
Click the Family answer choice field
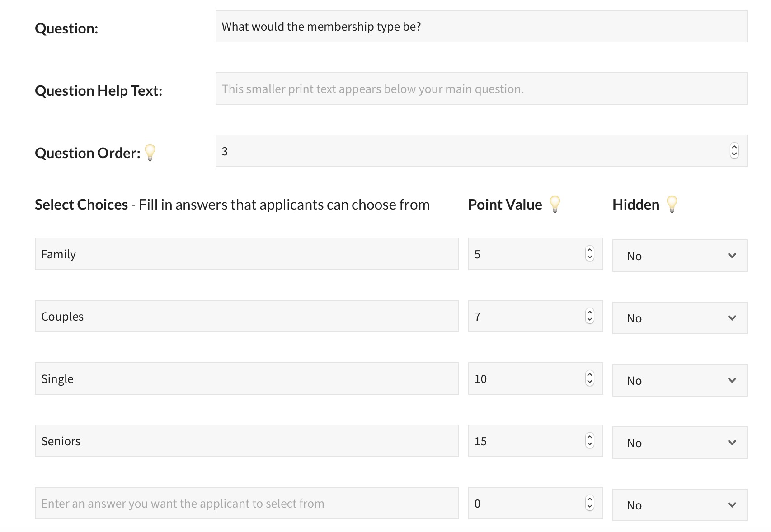tap(247, 254)
